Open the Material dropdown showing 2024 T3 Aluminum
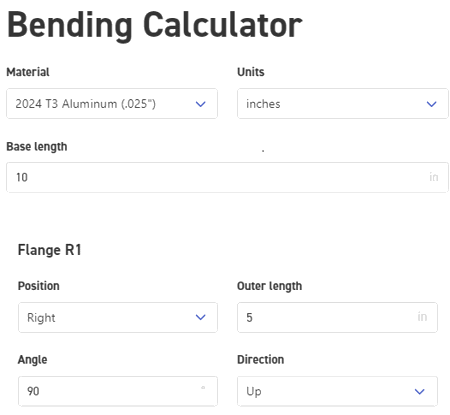This screenshot has width=450, height=415. tap(112, 104)
